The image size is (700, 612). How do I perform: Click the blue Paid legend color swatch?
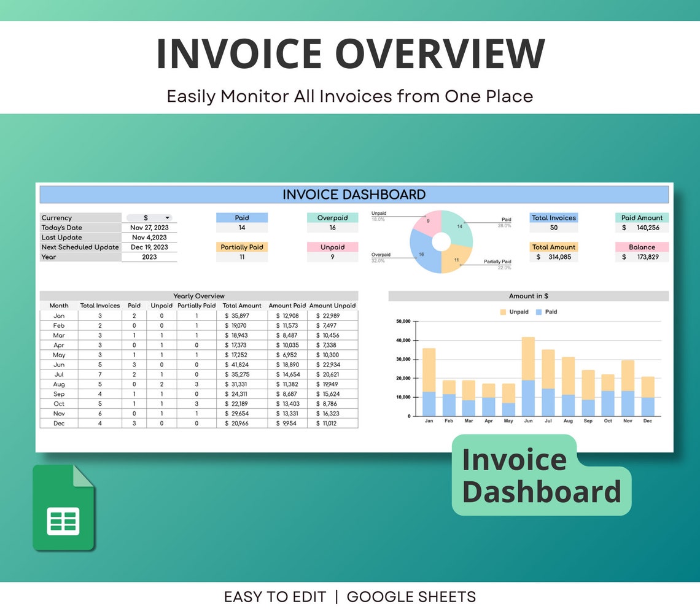click(x=539, y=311)
